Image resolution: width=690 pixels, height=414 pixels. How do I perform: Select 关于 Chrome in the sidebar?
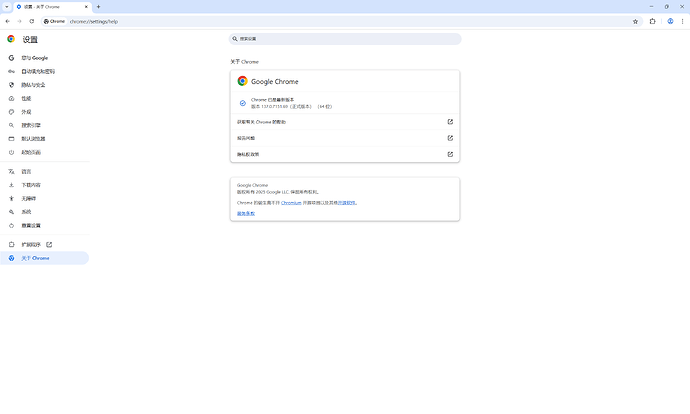click(x=44, y=258)
